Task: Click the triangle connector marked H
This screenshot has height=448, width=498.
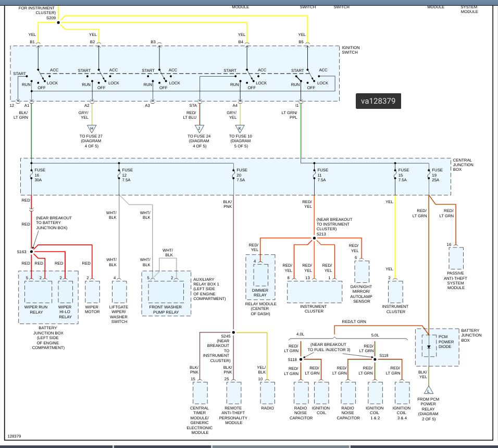Action: pyautogui.click(x=92, y=128)
